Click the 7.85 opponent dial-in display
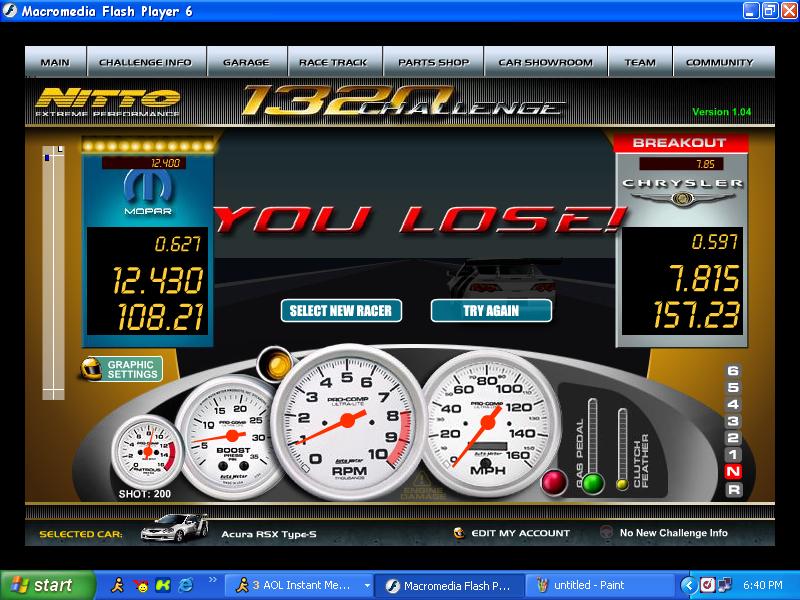 tap(681, 164)
